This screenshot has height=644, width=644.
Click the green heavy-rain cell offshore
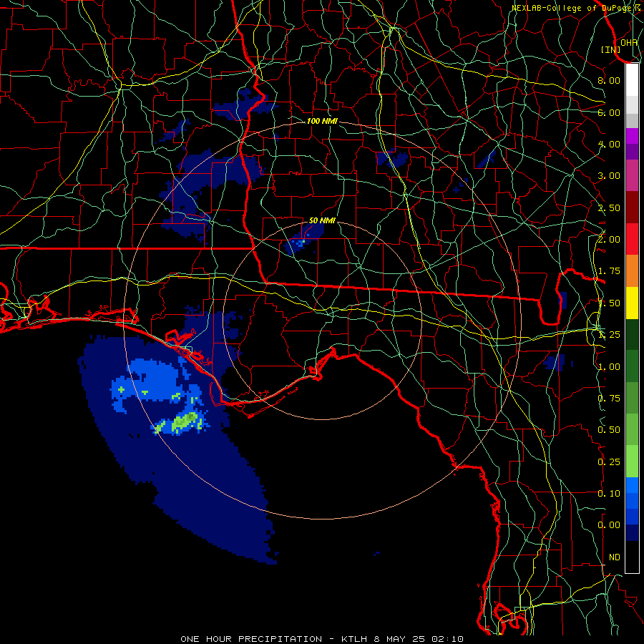coord(185,421)
